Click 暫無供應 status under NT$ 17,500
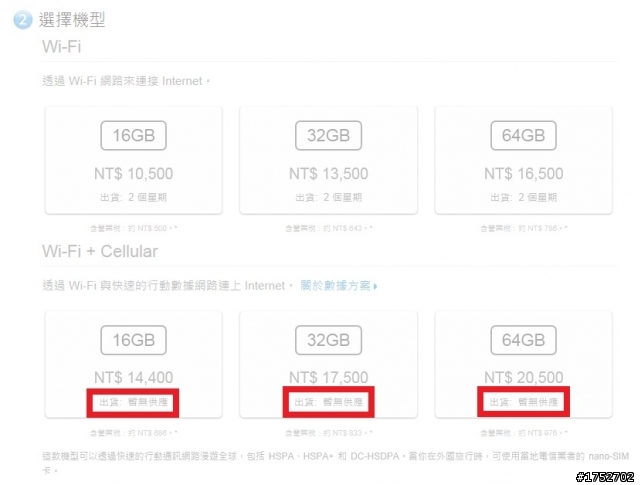Image resolution: width=640 pixels, height=485 pixels. coord(342,402)
